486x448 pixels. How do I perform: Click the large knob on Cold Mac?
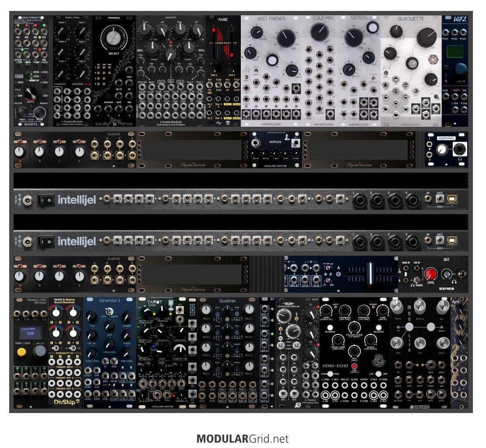[x=319, y=32]
